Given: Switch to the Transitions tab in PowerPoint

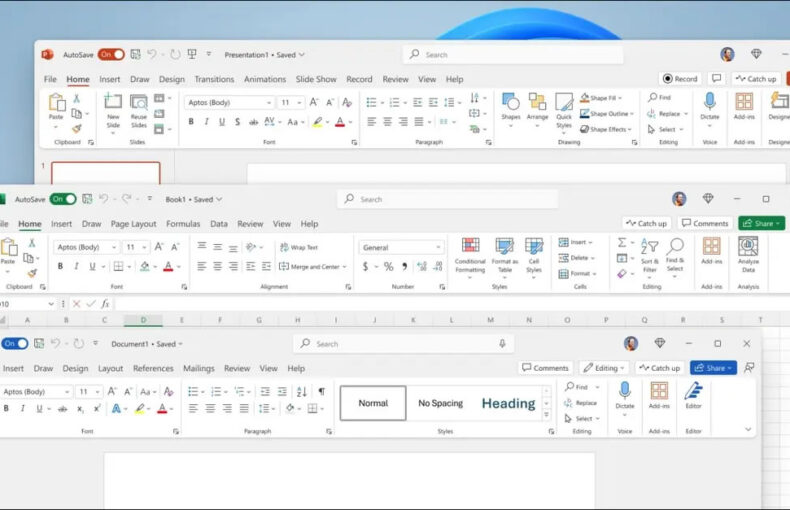Looking at the screenshot, I should click(214, 79).
